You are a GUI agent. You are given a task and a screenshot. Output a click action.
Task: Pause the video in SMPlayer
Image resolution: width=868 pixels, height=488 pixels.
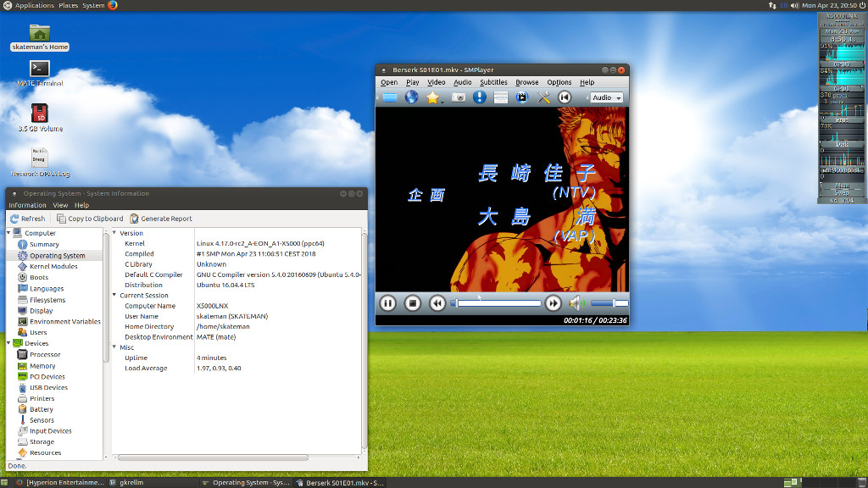[387, 303]
